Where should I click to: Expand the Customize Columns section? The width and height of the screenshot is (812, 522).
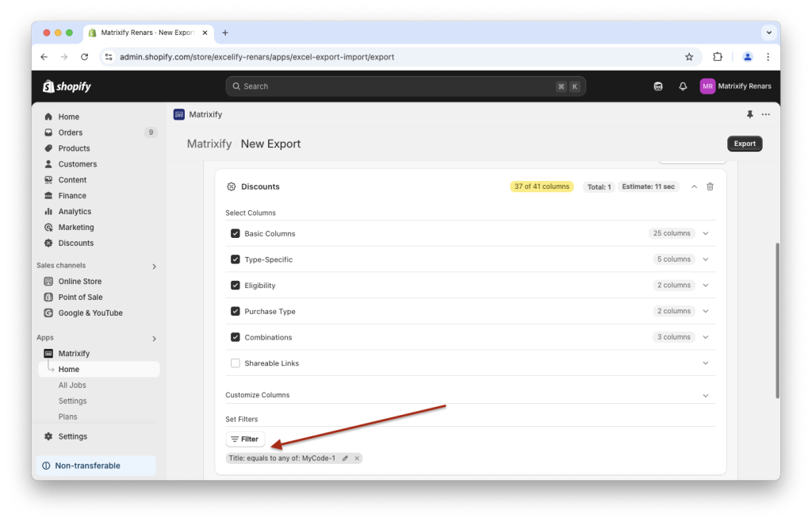pos(705,394)
